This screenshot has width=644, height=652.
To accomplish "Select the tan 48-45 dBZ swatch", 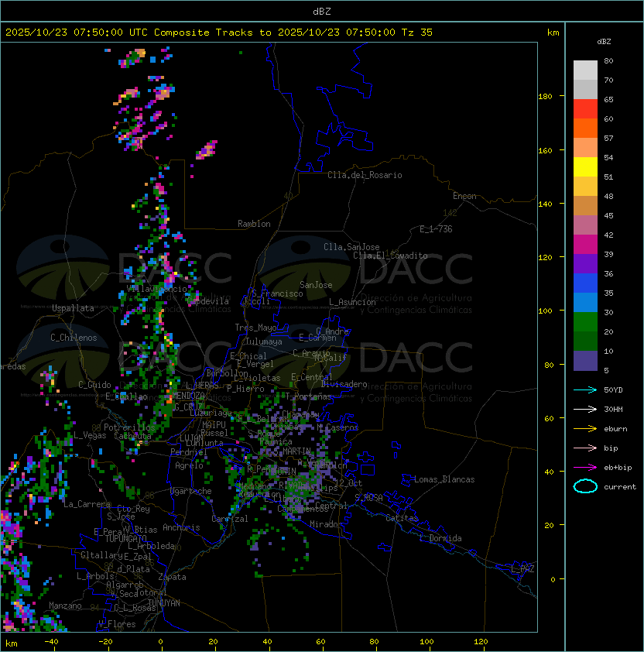I will 585,205.
